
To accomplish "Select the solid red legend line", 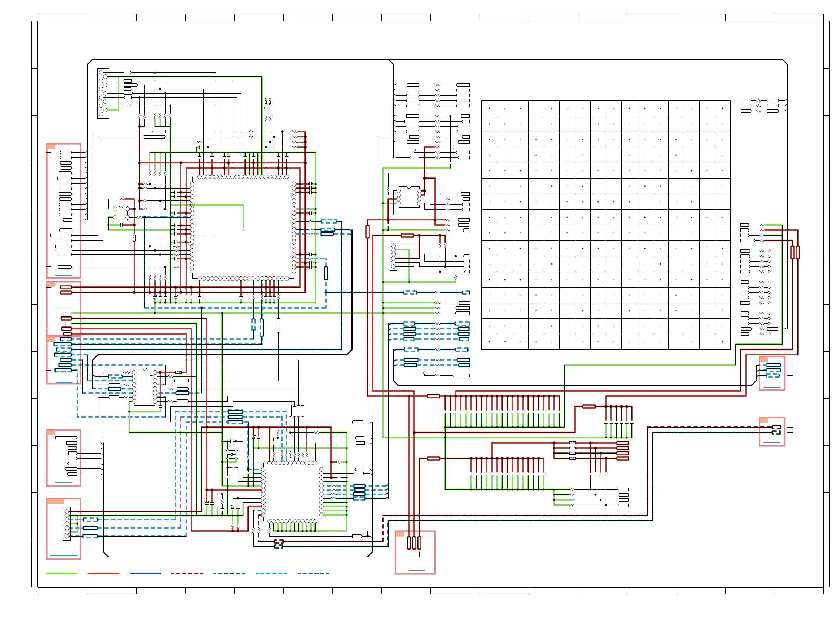I will click(103, 574).
